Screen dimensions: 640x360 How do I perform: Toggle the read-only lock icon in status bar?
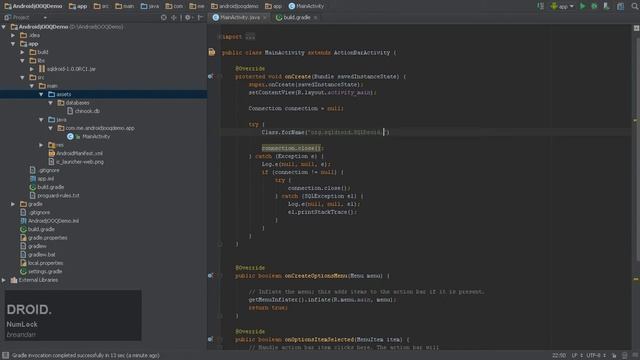pyautogui.click(x=614, y=356)
